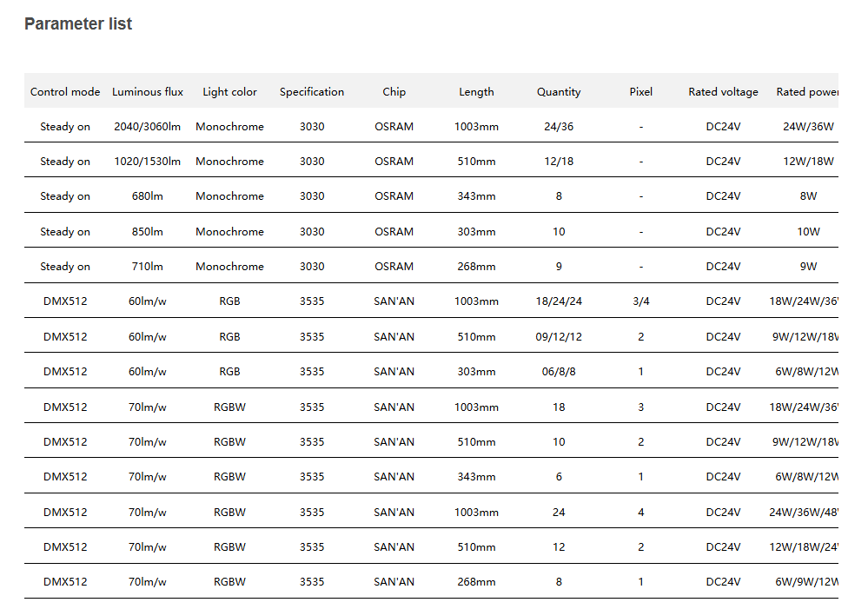
Task: Click the 850lm luminous flux cell
Action: (x=148, y=231)
